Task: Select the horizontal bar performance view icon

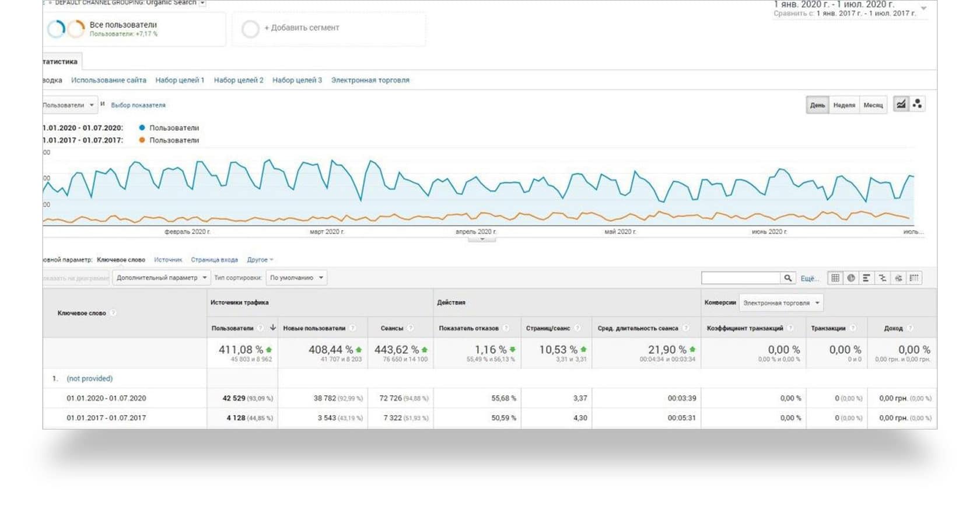Action: pyautogui.click(x=866, y=278)
